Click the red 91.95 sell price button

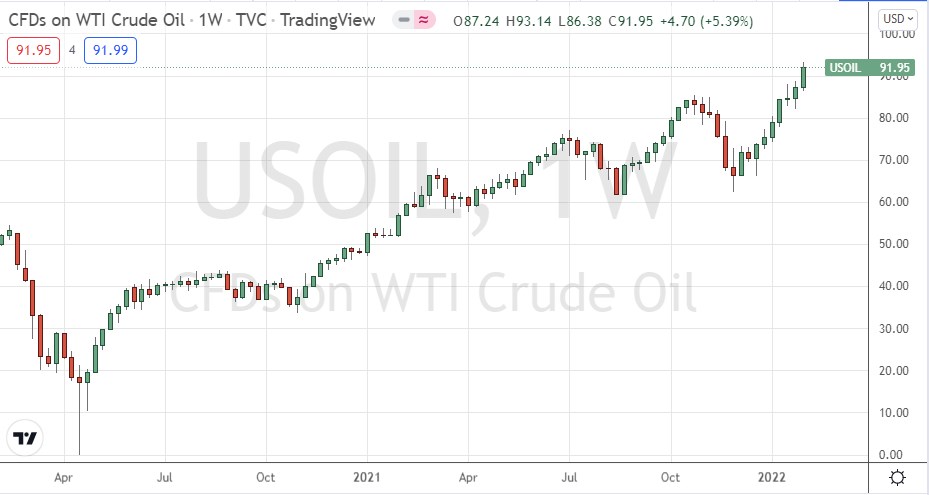(x=29, y=51)
